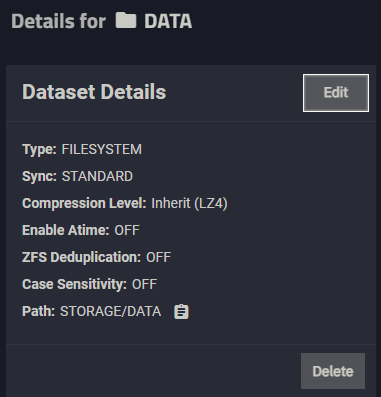
Task: Click the 'Enable Atime:' label
Action: 66,230
